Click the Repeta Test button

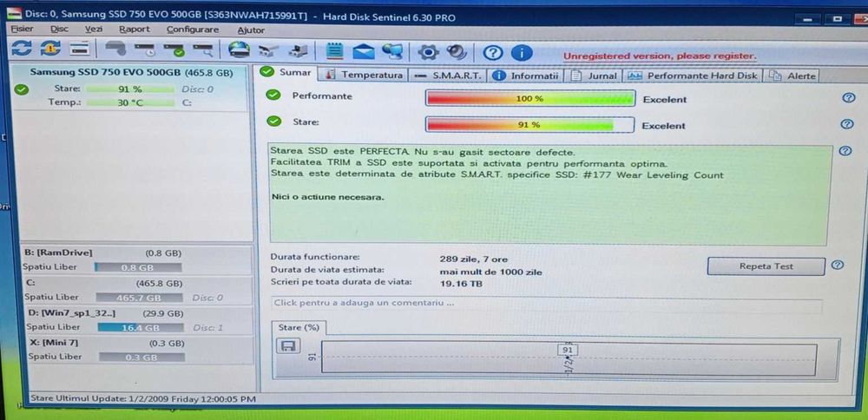[x=766, y=266]
